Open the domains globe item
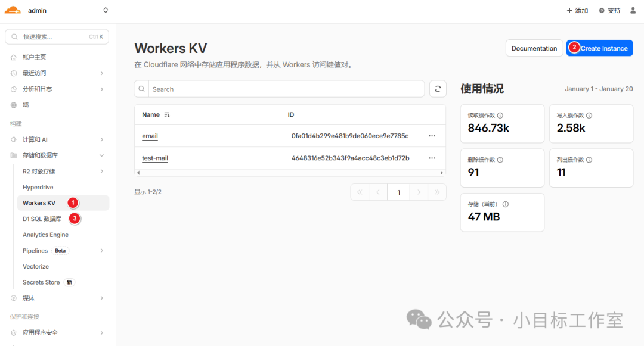 [x=26, y=105]
